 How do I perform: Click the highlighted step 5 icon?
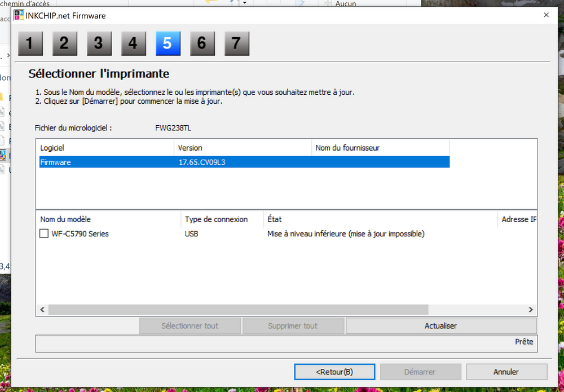[168, 43]
